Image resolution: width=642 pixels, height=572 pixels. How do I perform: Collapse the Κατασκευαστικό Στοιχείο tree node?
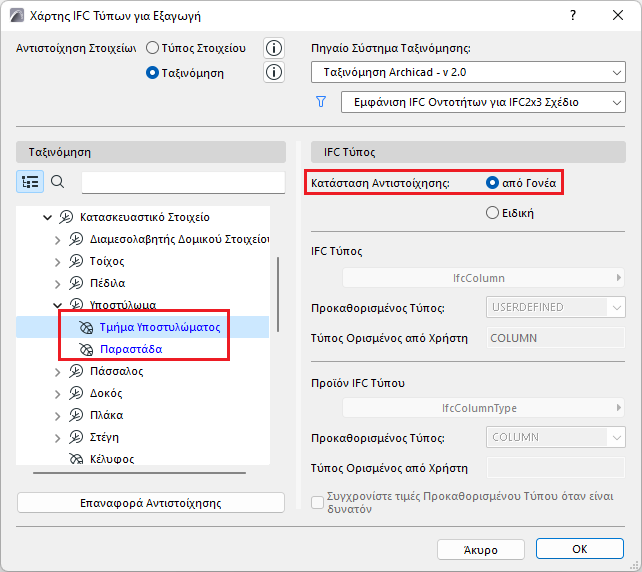click(x=47, y=217)
